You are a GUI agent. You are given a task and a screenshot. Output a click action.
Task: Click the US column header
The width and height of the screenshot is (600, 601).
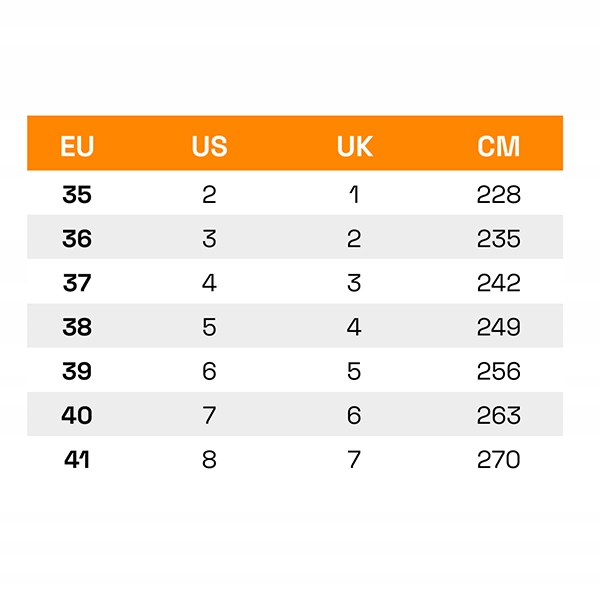[x=209, y=146]
